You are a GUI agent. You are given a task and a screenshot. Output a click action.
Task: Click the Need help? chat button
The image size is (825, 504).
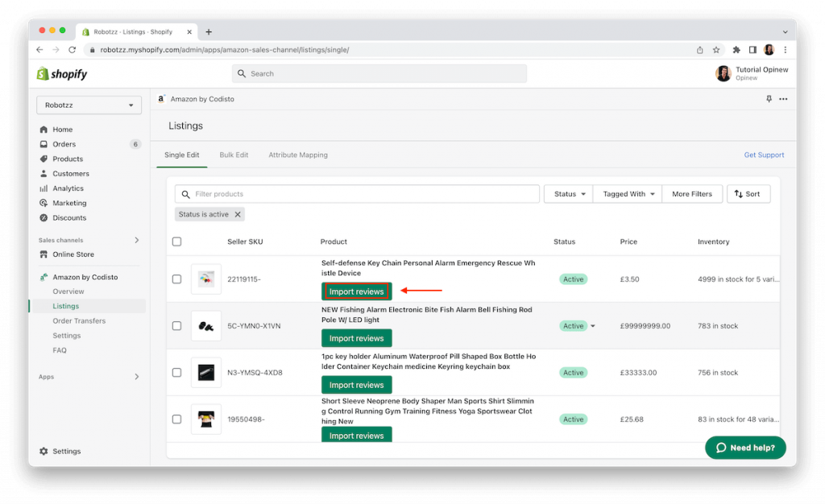745,448
